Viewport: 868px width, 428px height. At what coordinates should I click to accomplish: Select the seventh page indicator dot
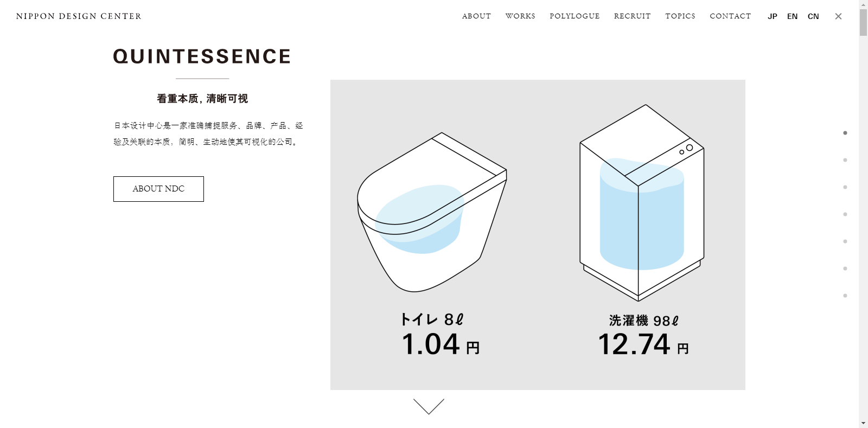pyautogui.click(x=845, y=296)
